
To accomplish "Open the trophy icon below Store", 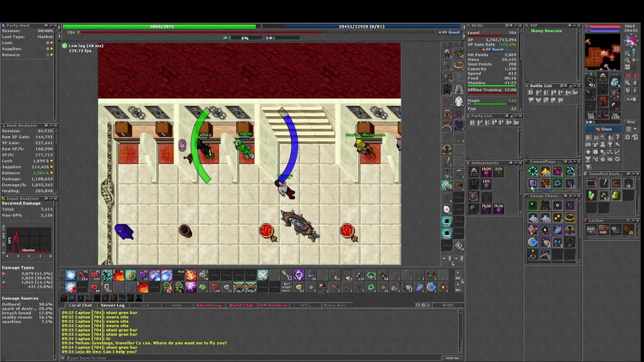I will (x=610, y=145).
